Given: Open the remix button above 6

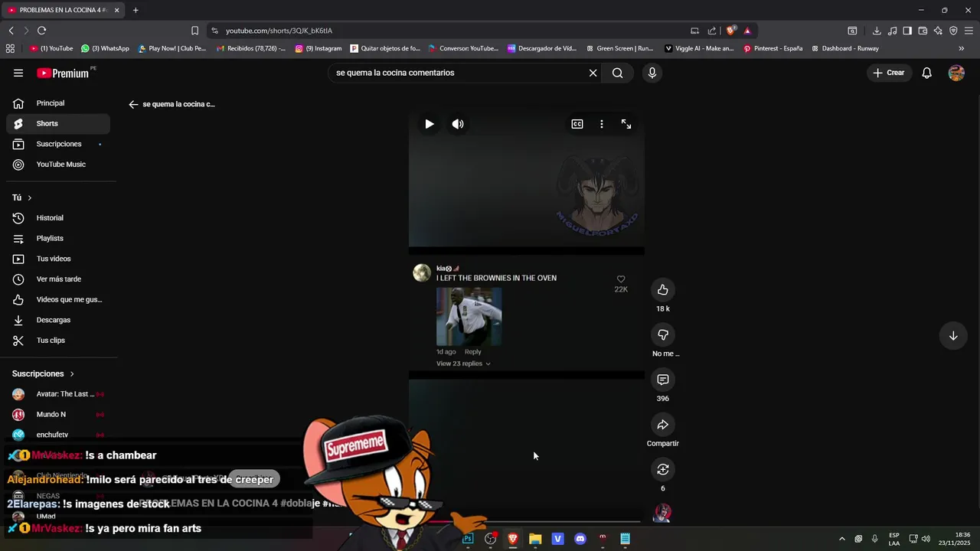Looking at the screenshot, I should tap(663, 469).
